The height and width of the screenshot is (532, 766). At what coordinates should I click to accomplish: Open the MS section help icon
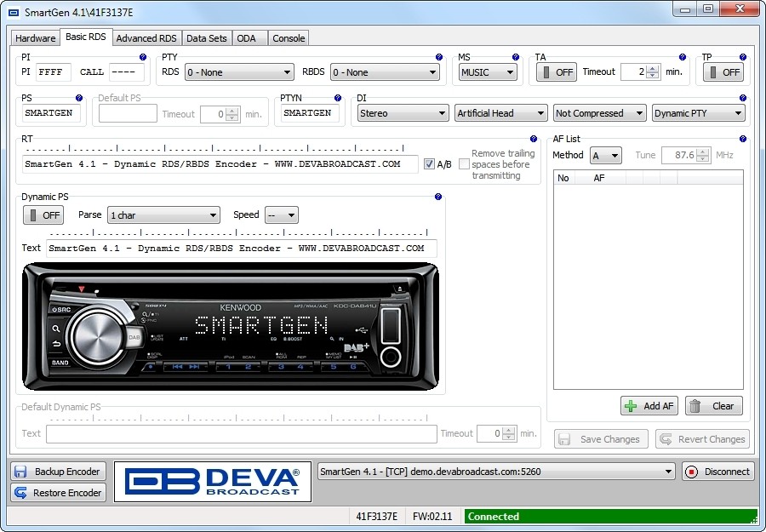pyautogui.click(x=516, y=57)
